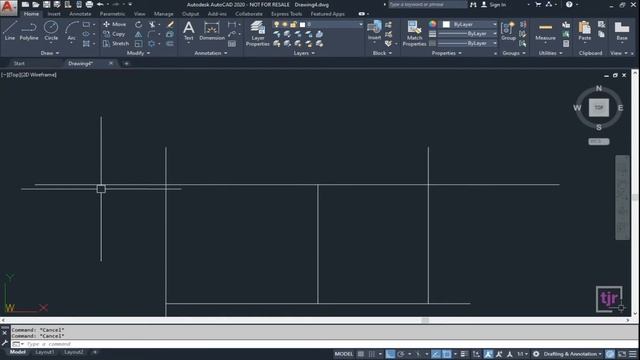Switch to the Annotate ribbon tab

coord(80,14)
